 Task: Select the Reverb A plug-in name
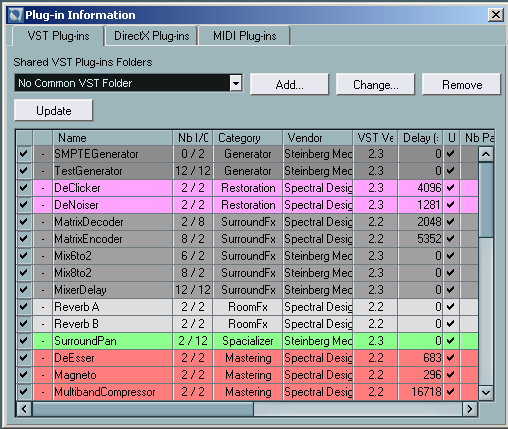pyautogui.click(x=77, y=307)
